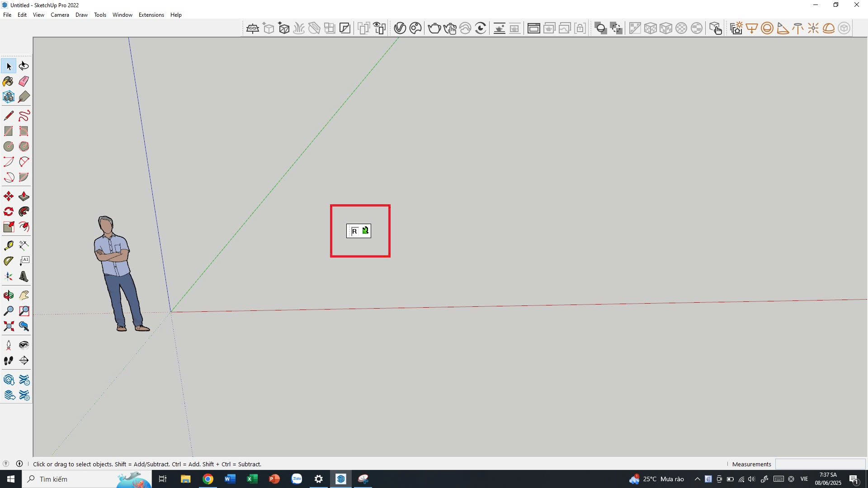
Task: Open Google Chrome from taskbar
Action: point(208,479)
